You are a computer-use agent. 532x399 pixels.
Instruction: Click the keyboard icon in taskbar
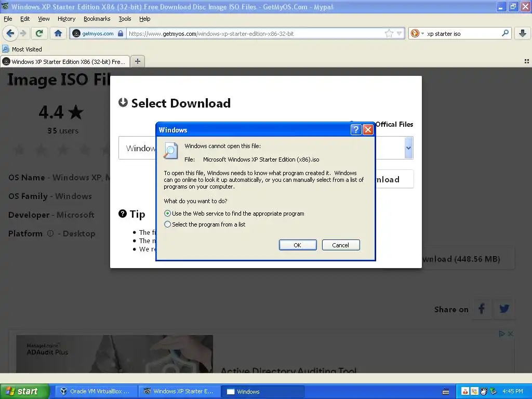[446, 392]
